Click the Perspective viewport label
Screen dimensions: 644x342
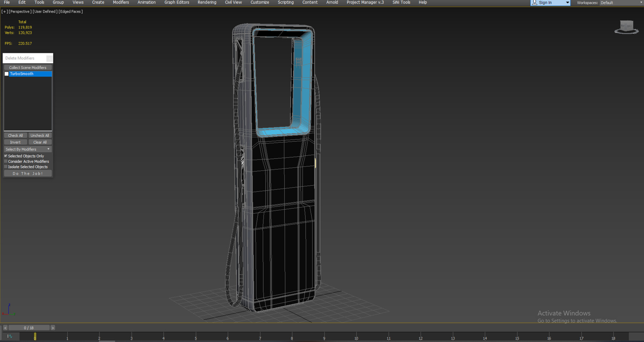(x=19, y=11)
